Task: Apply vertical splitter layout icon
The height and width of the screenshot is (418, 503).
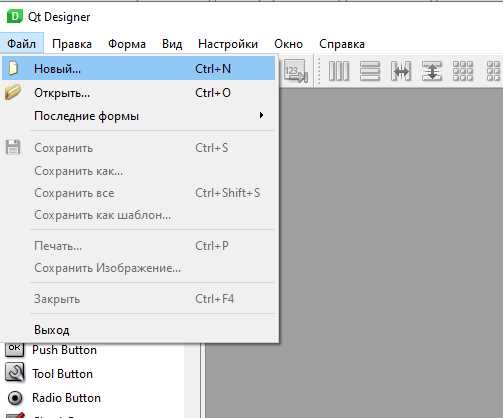Action: 432,71
